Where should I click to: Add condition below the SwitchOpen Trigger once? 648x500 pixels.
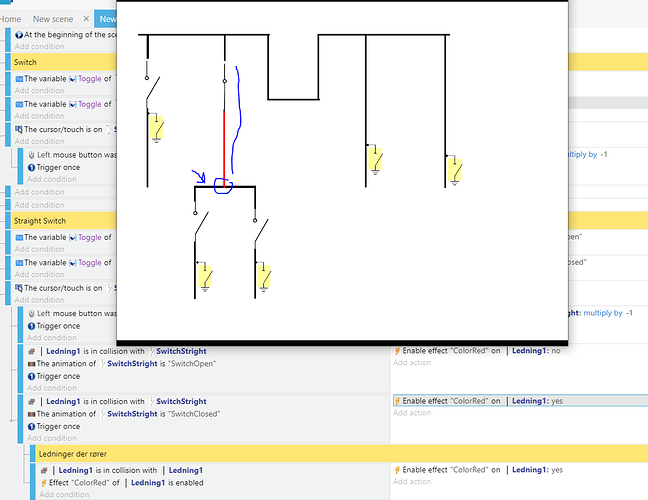coord(52,388)
